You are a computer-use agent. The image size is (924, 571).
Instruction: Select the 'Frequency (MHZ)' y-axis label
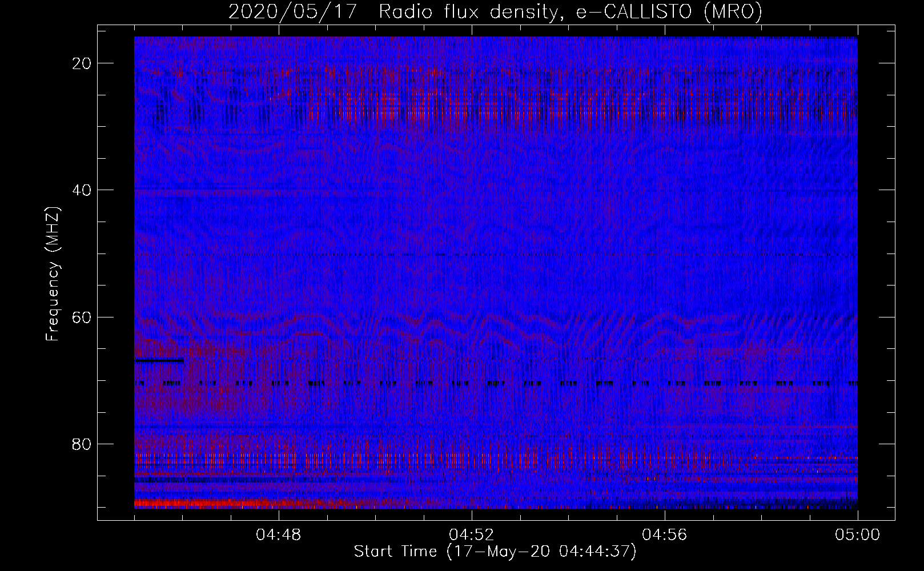point(53,274)
